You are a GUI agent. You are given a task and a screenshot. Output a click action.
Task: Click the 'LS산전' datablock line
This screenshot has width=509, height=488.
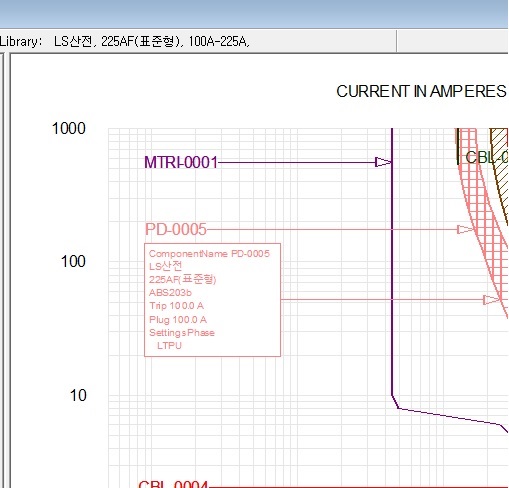tap(166, 266)
